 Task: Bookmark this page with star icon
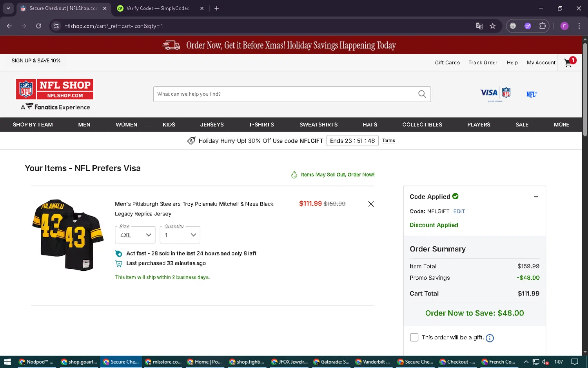pos(493,26)
